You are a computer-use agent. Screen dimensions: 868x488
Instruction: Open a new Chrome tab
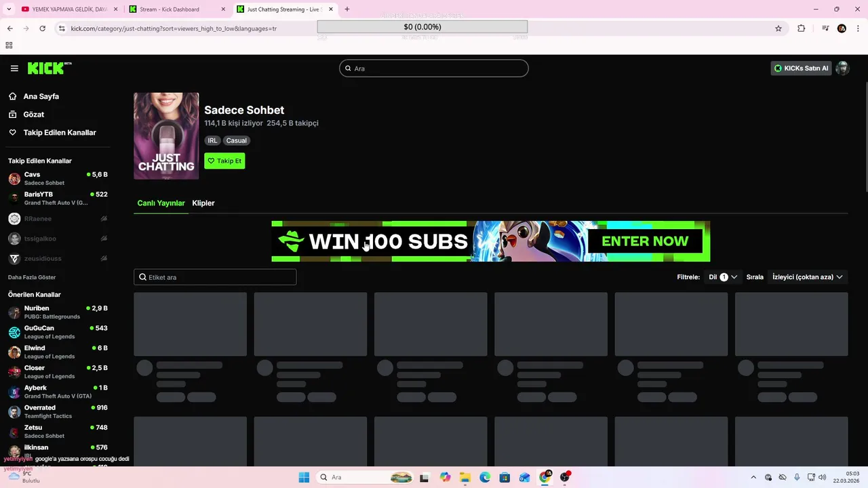pyautogui.click(x=347, y=9)
